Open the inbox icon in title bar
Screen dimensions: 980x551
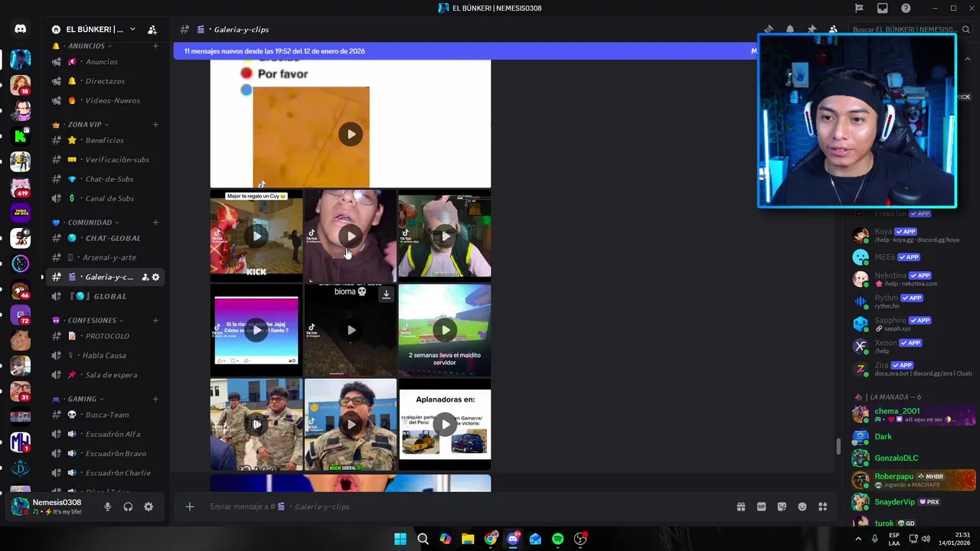click(x=883, y=8)
